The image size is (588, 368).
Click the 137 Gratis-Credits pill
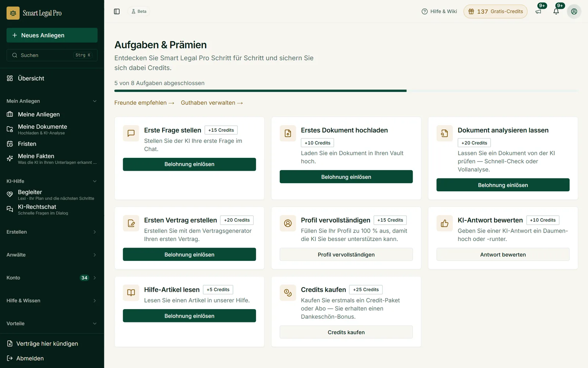pos(495,11)
